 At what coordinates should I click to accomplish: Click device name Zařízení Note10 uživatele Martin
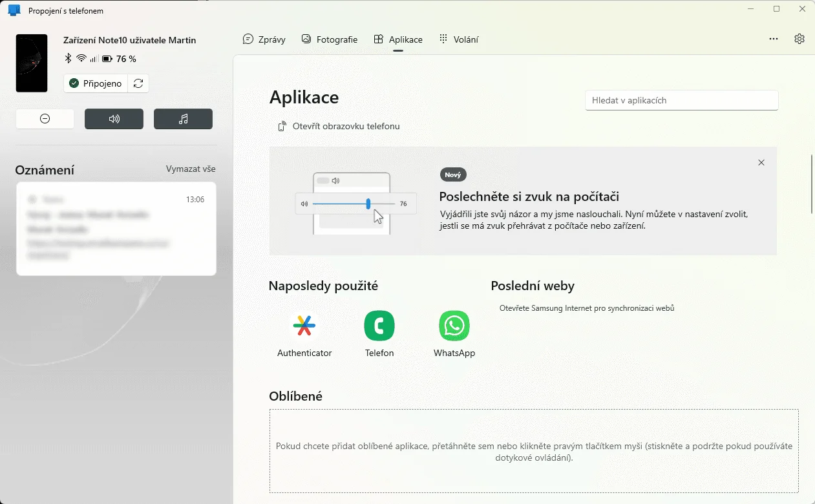[x=130, y=40]
